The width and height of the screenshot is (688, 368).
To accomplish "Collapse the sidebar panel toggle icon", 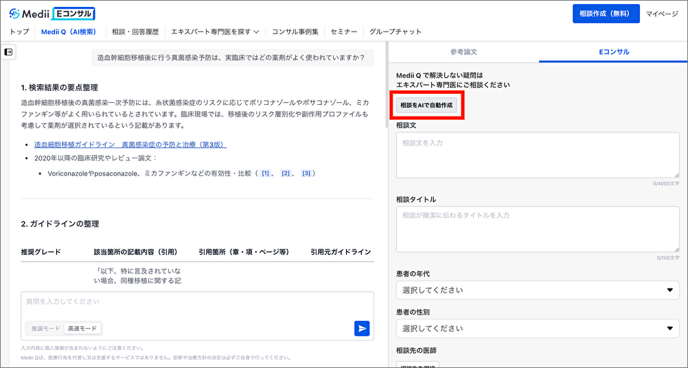I will point(8,52).
